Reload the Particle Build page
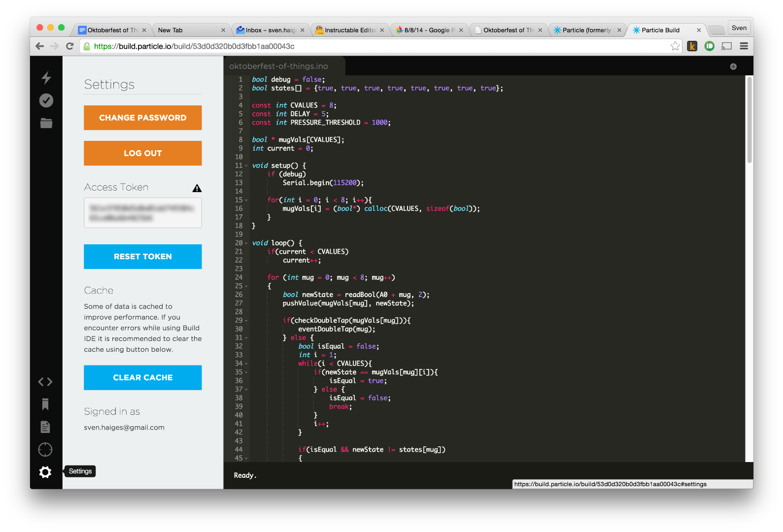783x532 pixels. (x=70, y=46)
